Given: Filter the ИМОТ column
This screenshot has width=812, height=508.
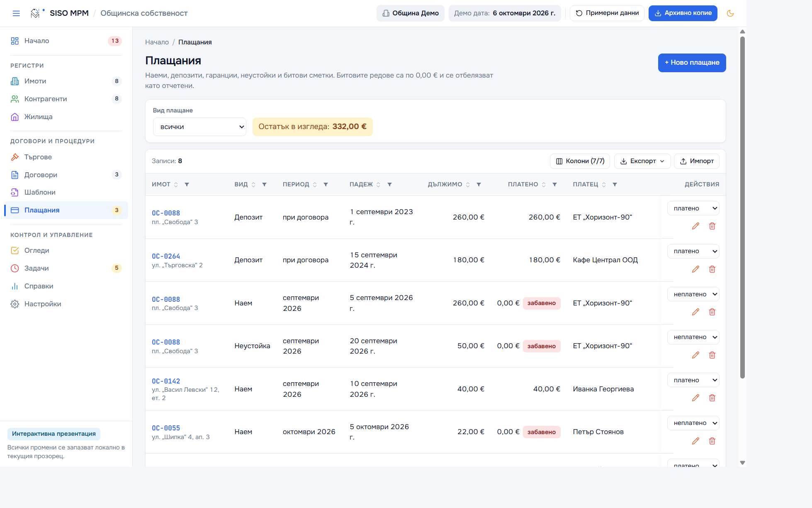Looking at the screenshot, I should coord(187,185).
